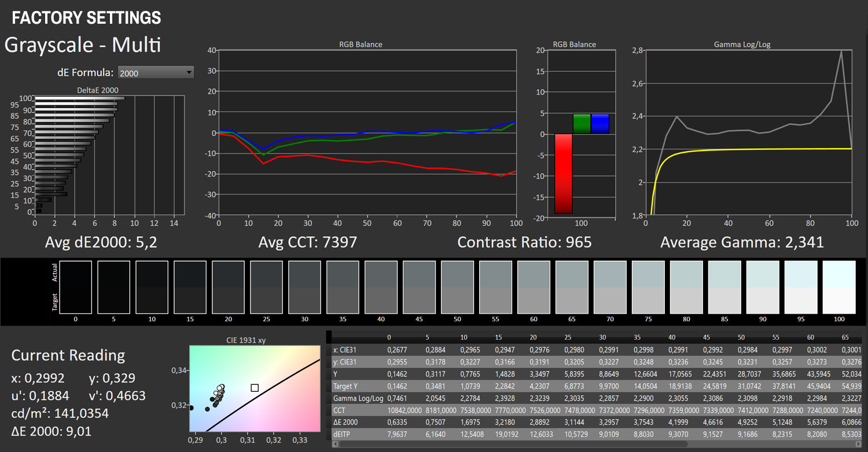Select the 100 percent grayscale swatch
This screenshot has height=452, width=868.
838,287
